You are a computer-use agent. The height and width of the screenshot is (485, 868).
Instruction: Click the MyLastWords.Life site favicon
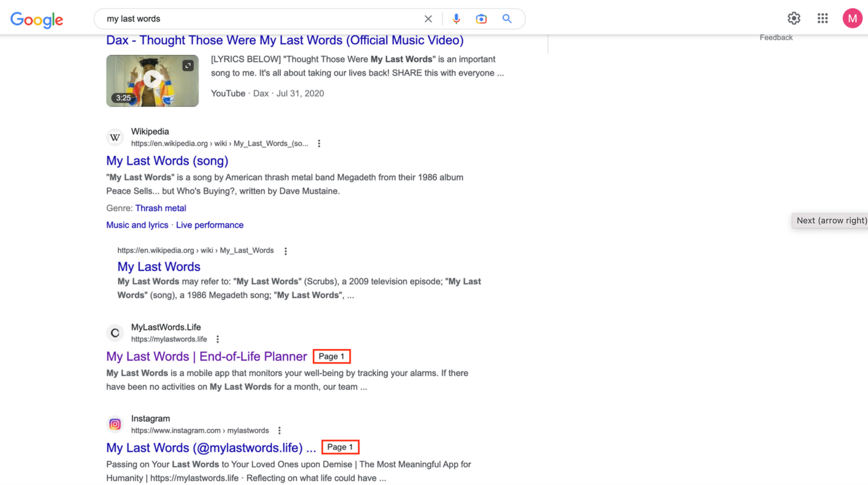pos(115,333)
